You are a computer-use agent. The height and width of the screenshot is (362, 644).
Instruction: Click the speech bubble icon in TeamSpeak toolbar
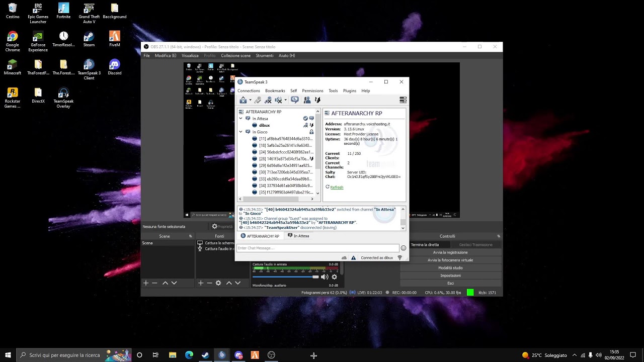point(295,100)
